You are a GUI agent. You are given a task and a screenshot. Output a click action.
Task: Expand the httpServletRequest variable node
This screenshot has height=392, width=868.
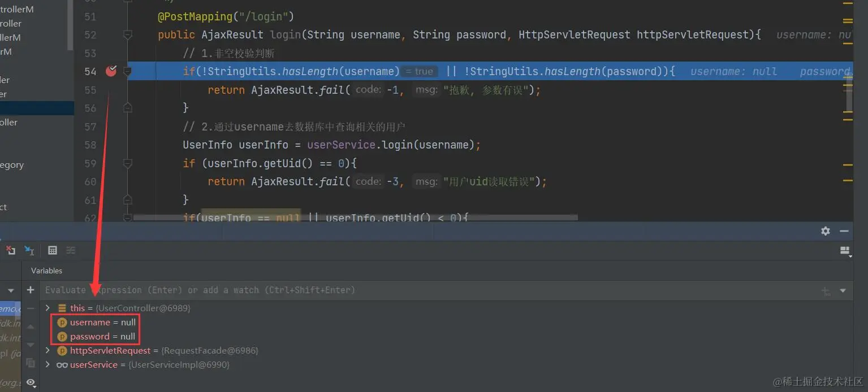pos(47,350)
